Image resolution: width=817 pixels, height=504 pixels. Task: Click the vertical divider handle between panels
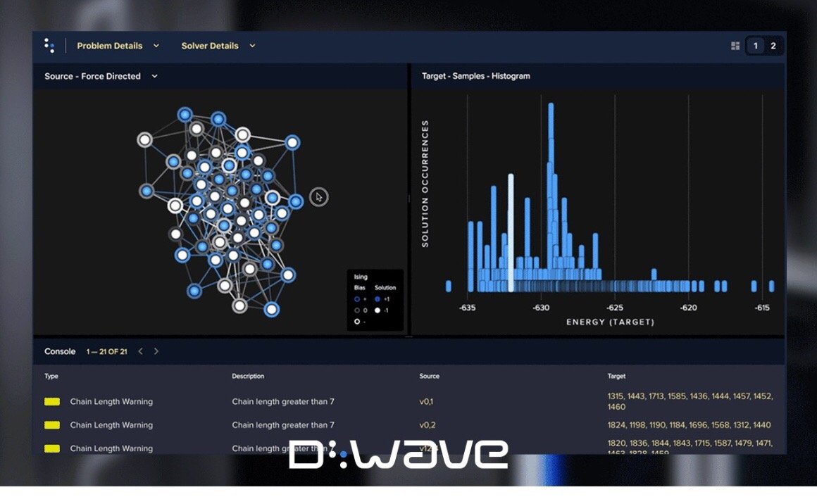click(409, 199)
